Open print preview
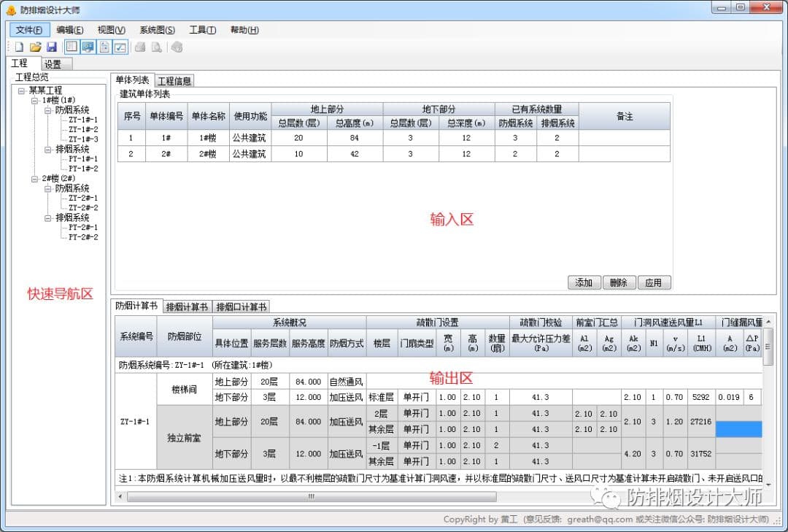 click(x=156, y=46)
